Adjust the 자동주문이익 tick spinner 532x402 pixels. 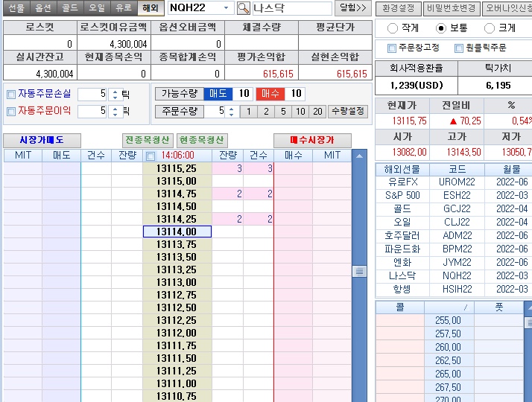[114, 112]
